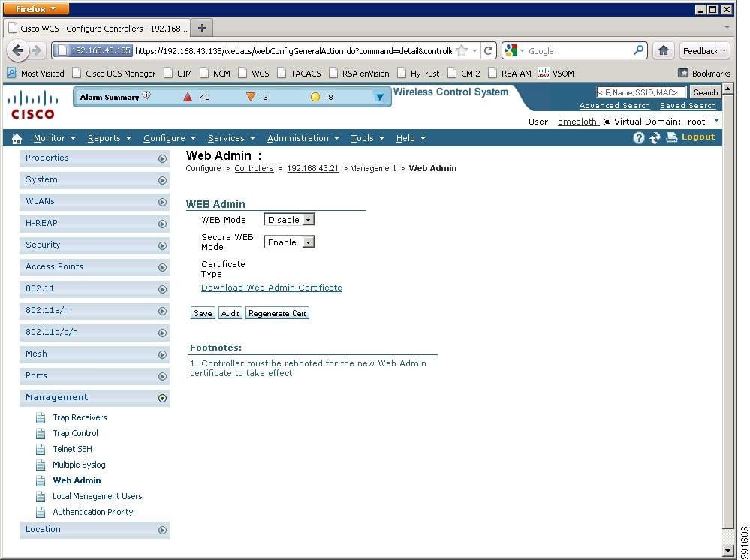Viewport: 750px width, 560px height.
Task: Click the Google search engine selector icon
Action: pos(514,50)
